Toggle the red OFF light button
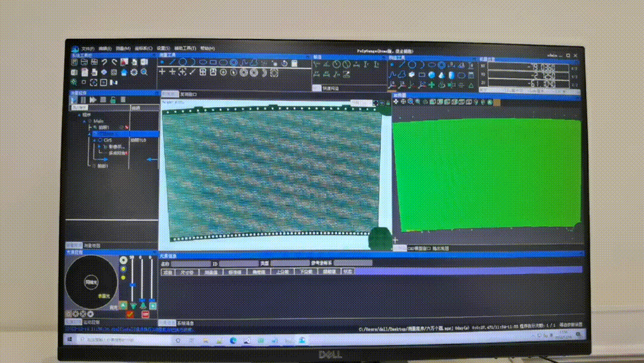Viewport: 644px width, 363px height. (x=145, y=314)
